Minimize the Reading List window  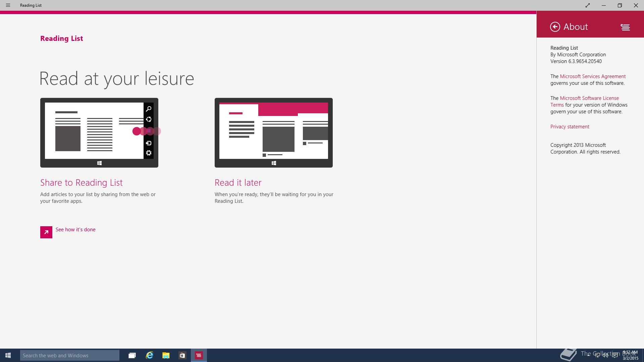click(x=604, y=5)
